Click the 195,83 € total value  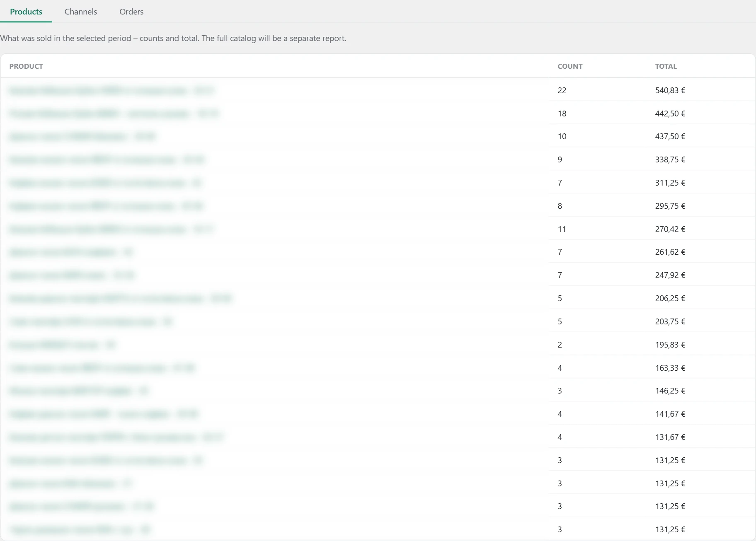[670, 345]
